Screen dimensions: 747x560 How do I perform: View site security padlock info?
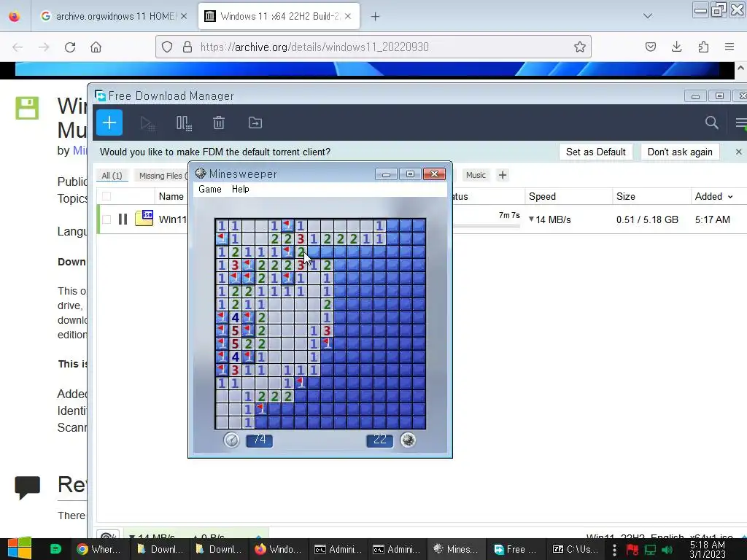187,47
